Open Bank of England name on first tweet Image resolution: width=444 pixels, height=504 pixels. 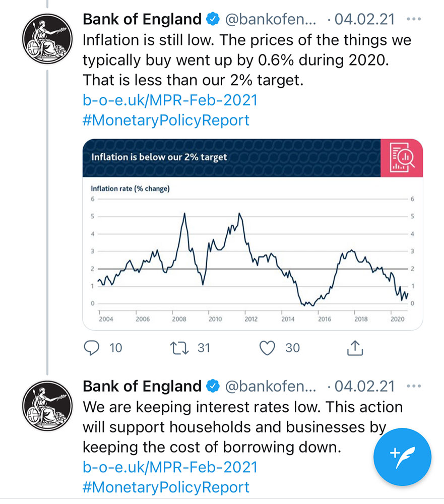pos(142,20)
